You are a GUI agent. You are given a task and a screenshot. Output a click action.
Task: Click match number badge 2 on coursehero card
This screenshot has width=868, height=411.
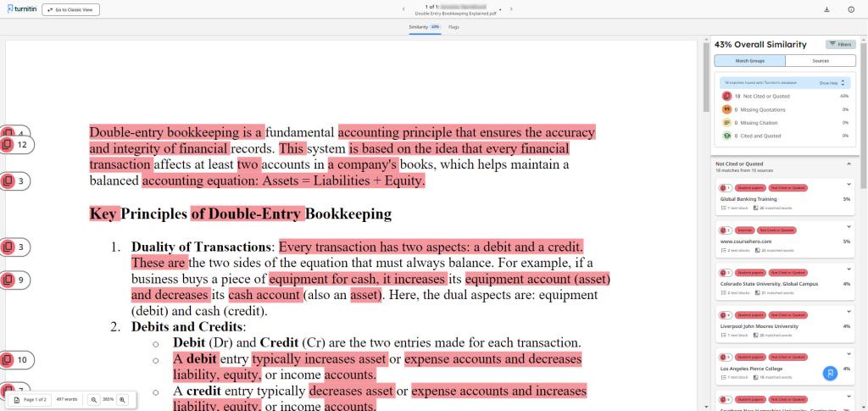[x=726, y=230]
